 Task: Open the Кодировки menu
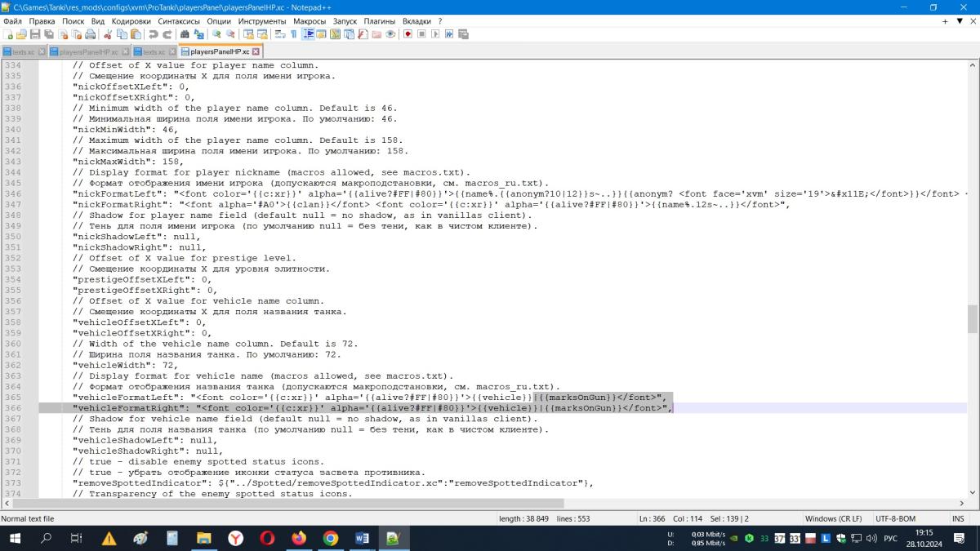[131, 21]
